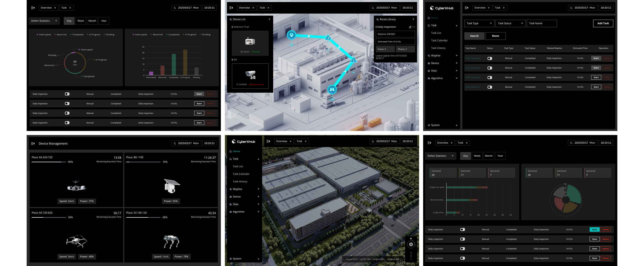The height and width of the screenshot is (266, 644).
Task: Click the Reset button
Action: (495, 36)
